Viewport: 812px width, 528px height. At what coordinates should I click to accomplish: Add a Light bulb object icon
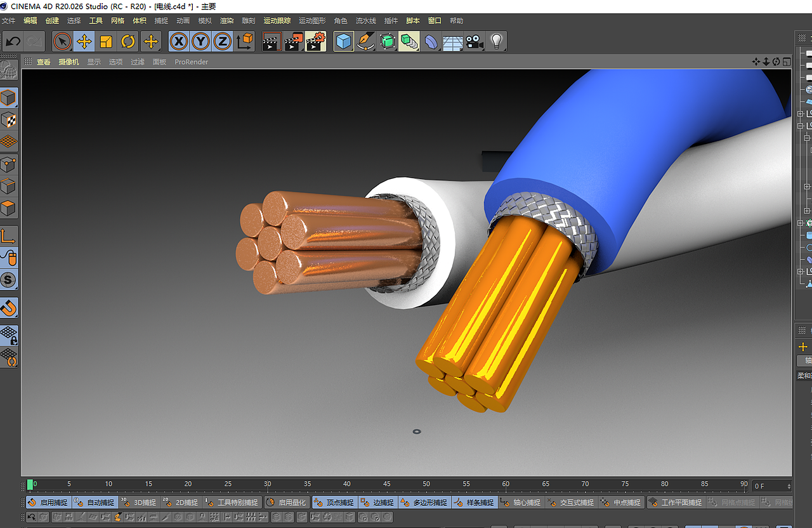click(x=497, y=42)
